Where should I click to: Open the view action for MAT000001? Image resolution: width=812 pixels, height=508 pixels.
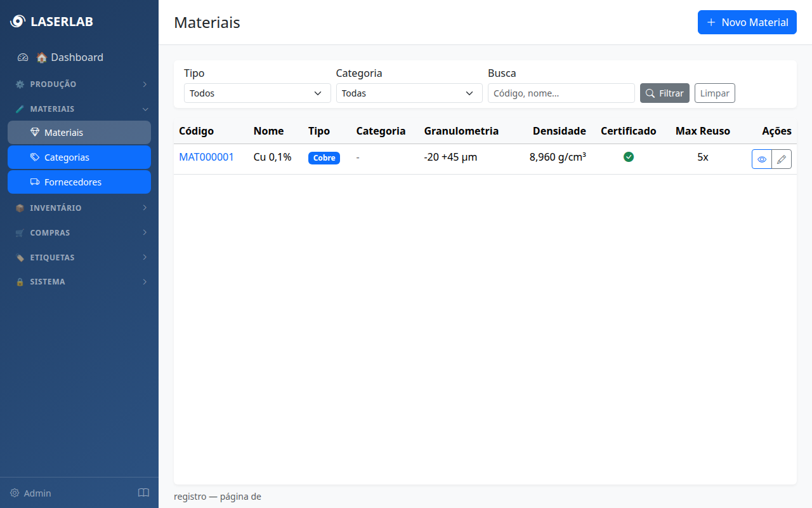tap(761, 159)
